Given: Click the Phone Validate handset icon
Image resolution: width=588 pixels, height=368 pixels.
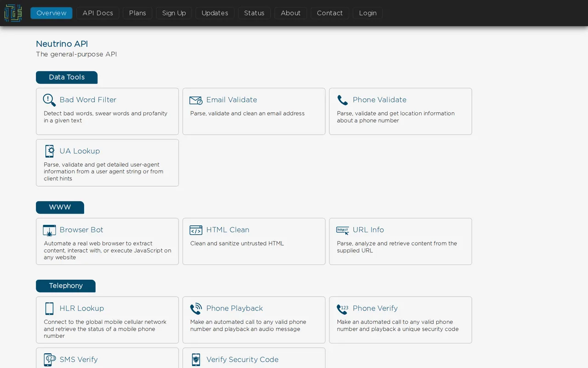Looking at the screenshot, I should 342,100.
